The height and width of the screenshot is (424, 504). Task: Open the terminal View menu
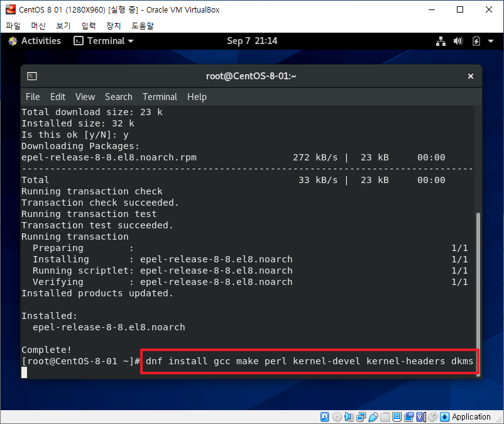pyautogui.click(x=85, y=97)
